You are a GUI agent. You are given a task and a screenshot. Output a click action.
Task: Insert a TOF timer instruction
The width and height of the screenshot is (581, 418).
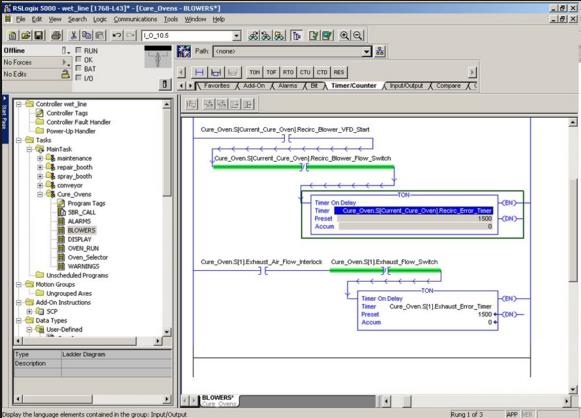tap(271, 72)
